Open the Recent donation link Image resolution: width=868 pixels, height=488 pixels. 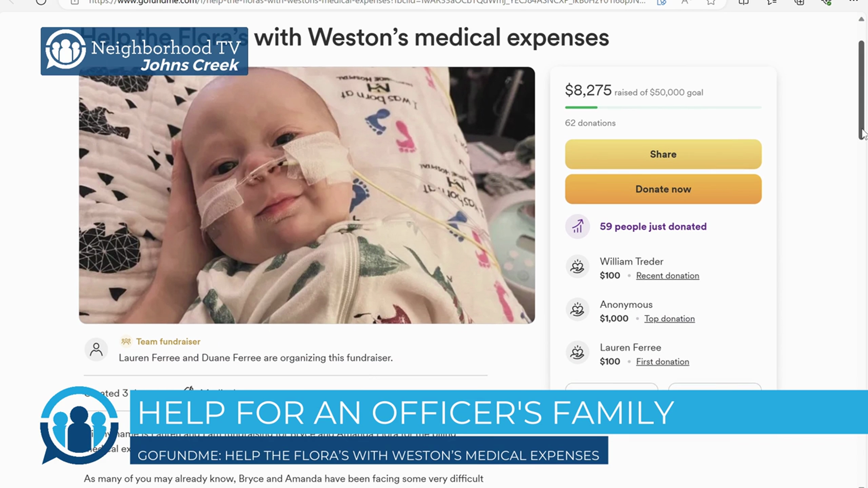pos(667,276)
